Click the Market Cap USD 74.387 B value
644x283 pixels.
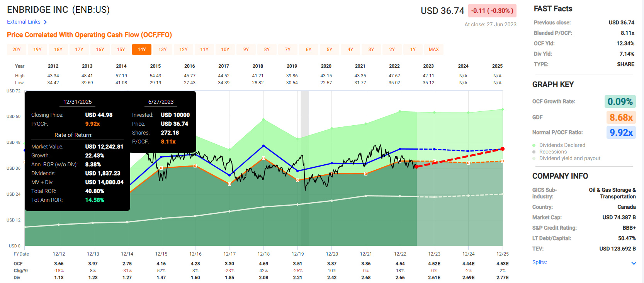coord(619,217)
